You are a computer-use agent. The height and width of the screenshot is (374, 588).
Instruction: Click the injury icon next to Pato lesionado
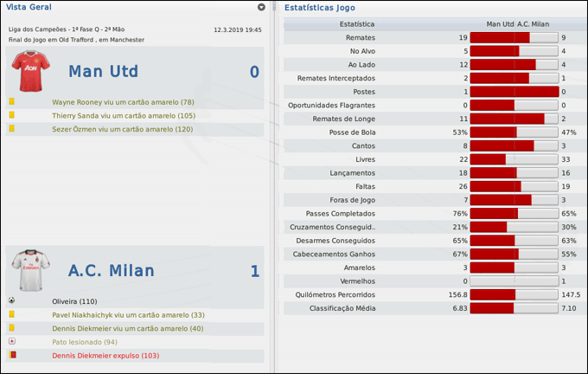[x=12, y=341]
